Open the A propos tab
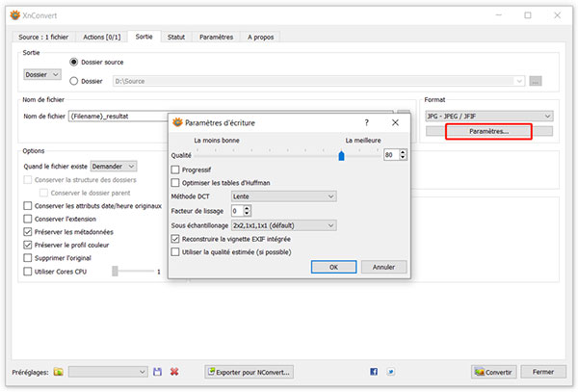 point(260,37)
